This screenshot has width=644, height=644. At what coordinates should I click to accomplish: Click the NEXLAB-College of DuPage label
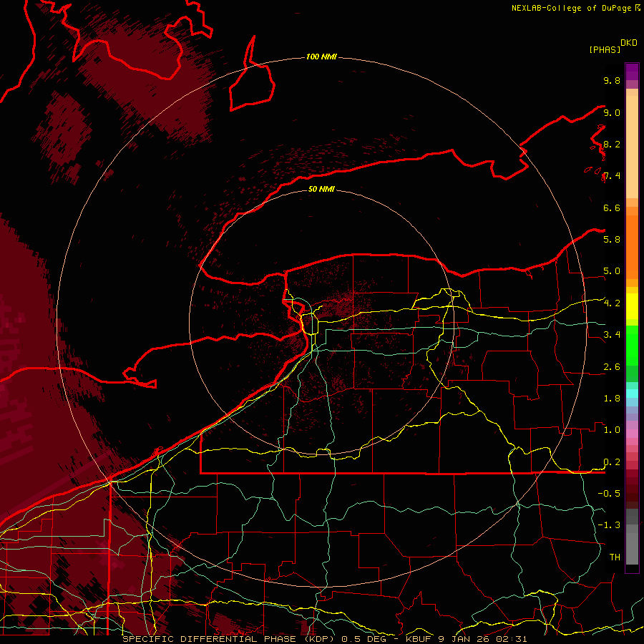pyautogui.click(x=572, y=8)
